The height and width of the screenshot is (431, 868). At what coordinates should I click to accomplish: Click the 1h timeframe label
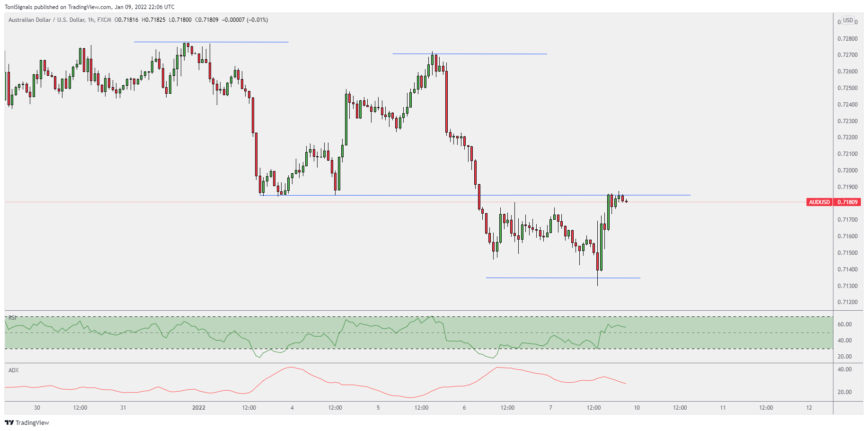click(91, 20)
